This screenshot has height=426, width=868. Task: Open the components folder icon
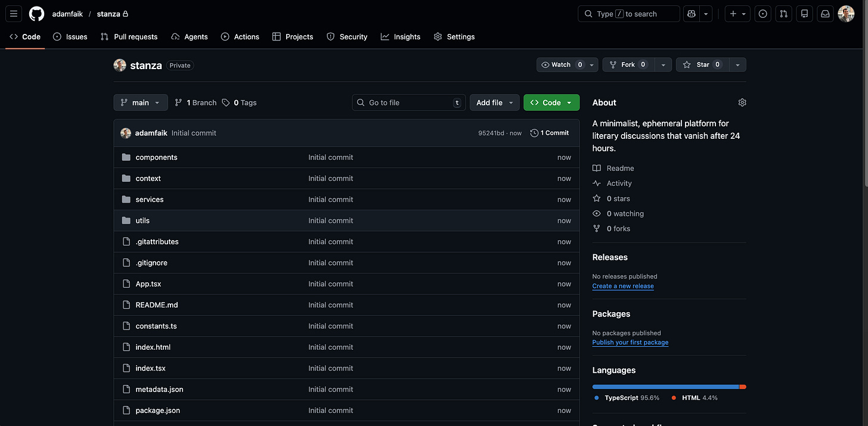(126, 157)
